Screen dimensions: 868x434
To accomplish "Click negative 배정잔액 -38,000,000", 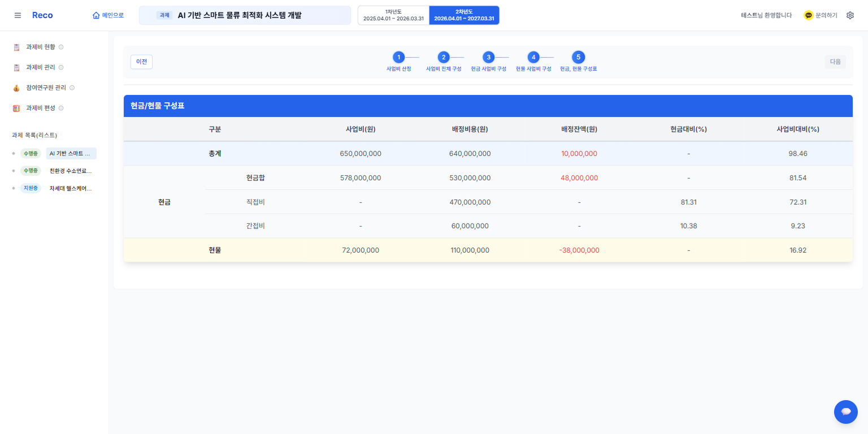I will pyautogui.click(x=579, y=250).
